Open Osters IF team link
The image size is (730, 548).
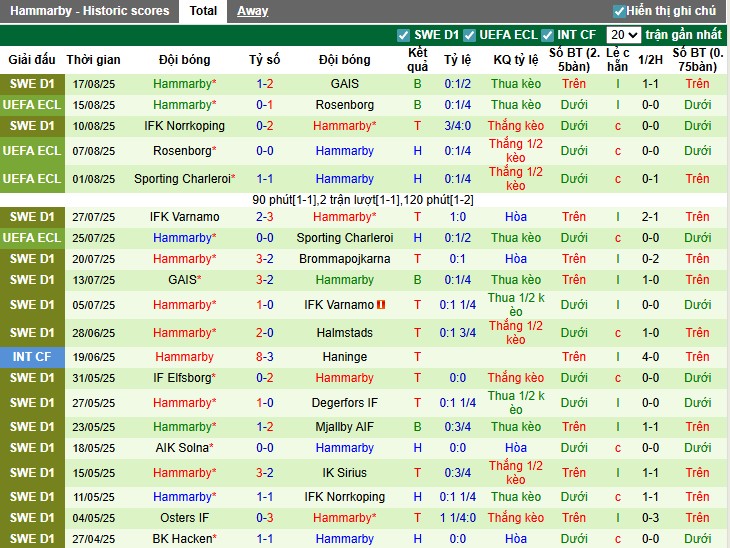[x=184, y=518]
